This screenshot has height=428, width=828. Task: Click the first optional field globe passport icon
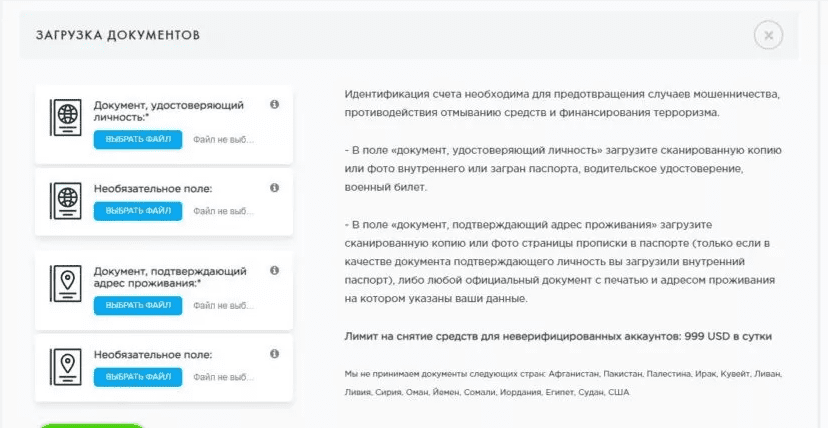[65, 201]
